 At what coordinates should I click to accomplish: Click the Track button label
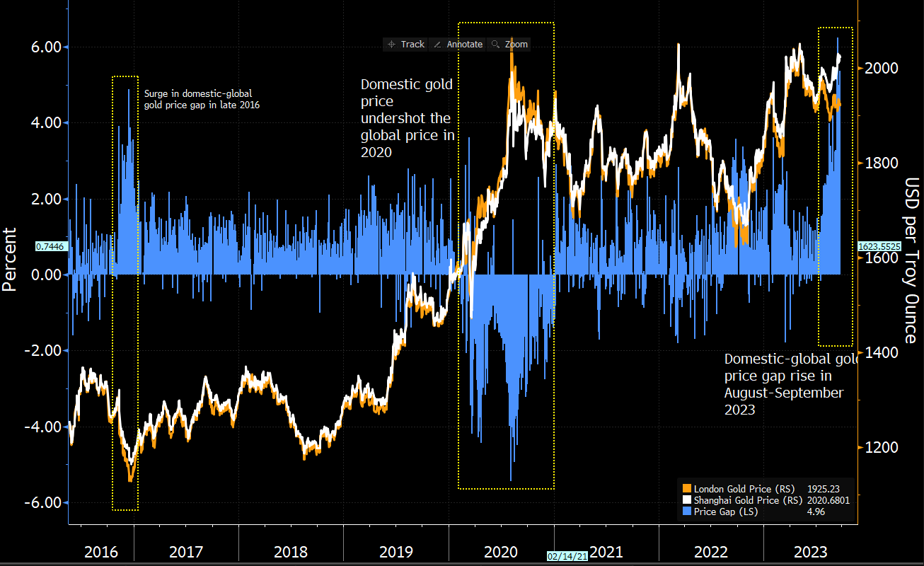(x=412, y=44)
